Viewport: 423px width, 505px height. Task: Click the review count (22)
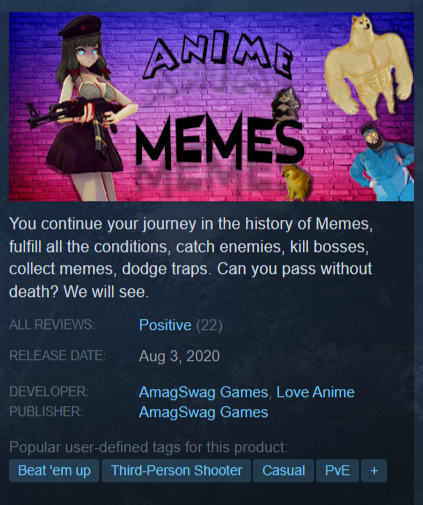click(x=209, y=325)
